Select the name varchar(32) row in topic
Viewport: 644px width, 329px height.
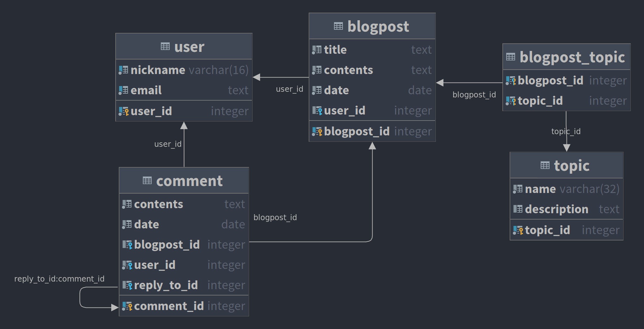(566, 189)
